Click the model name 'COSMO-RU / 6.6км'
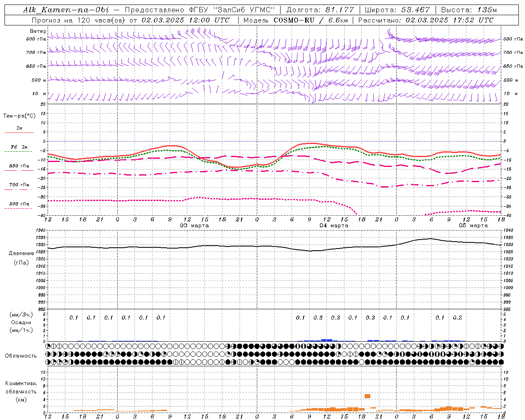Screen dimensions: 525x420 coord(310,20)
